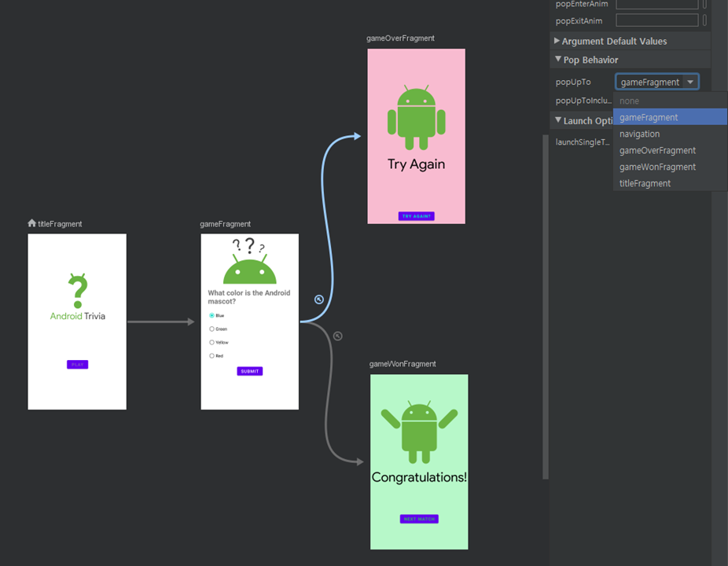Viewport: 728px width, 566px height.
Task: Click the popUpToInclusive attribute label
Action: click(583, 101)
